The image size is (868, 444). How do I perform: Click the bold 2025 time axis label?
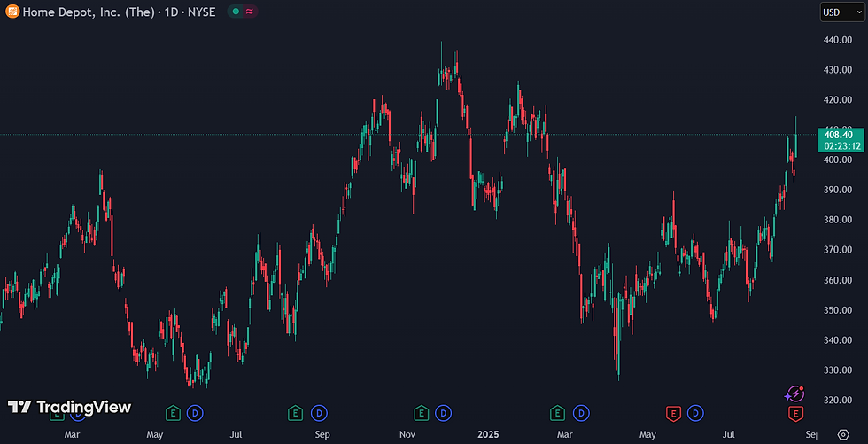pyautogui.click(x=489, y=434)
